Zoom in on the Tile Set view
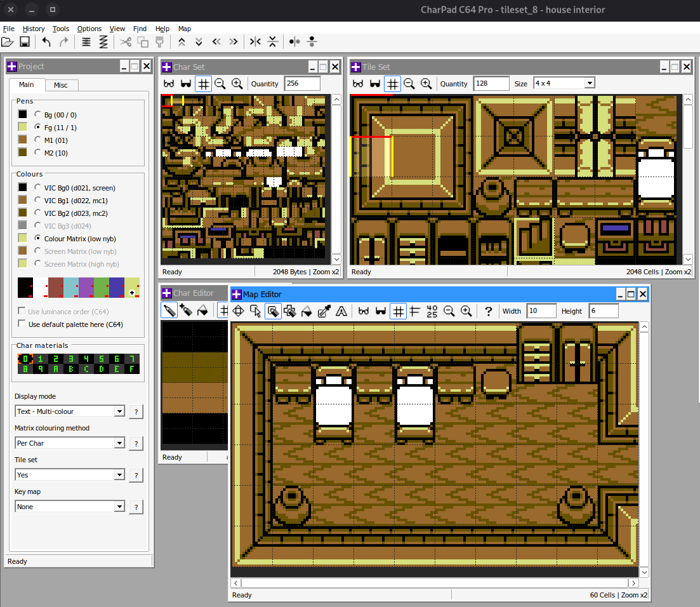 [x=426, y=84]
